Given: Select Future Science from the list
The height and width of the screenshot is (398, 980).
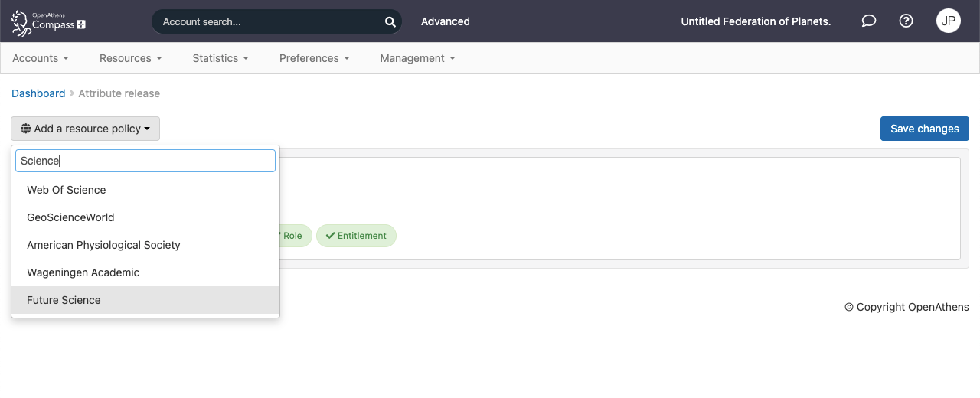Looking at the screenshot, I should (64, 300).
